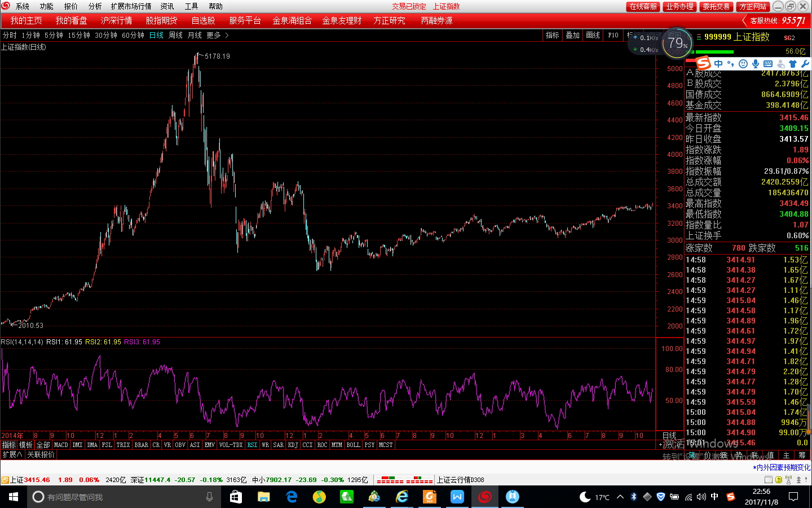Click the red swirl trading app taskbar icon

(x=485, y=497)
